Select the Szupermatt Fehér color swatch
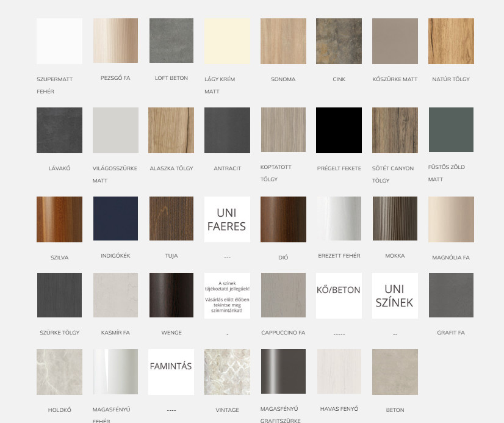 point(59,41)
